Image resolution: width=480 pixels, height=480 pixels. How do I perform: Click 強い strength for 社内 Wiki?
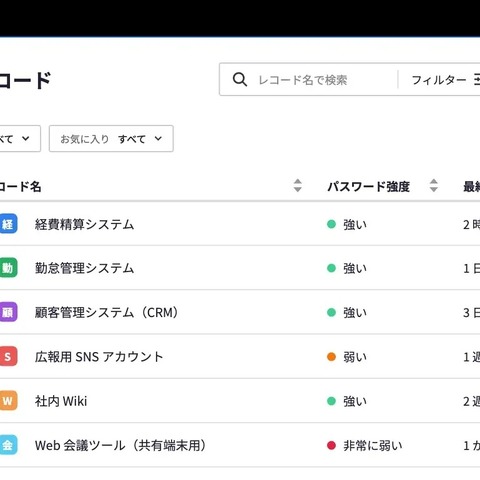(x=347, y=401)
